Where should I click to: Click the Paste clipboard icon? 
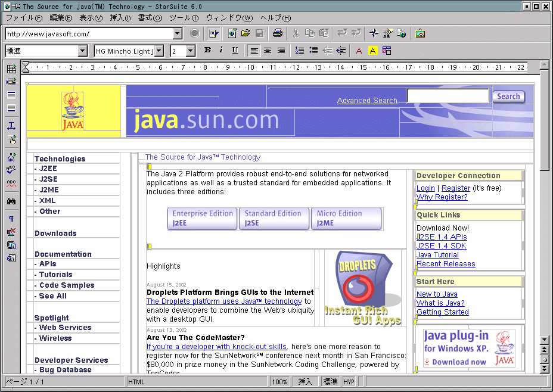pos(324,33)
